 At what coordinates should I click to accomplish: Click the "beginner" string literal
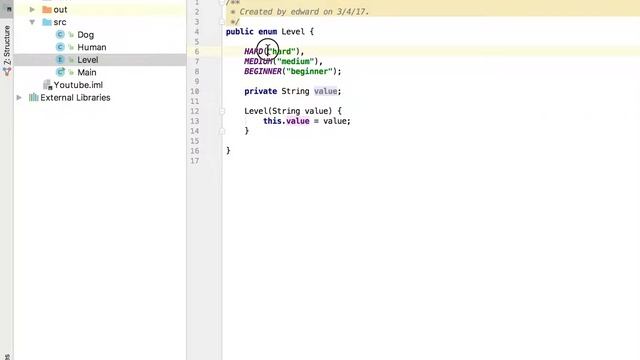pos(309,71)
